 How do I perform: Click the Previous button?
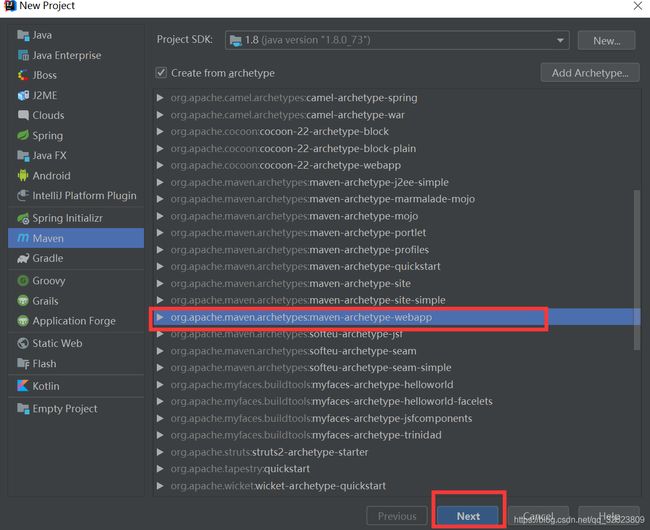[397, 516]
